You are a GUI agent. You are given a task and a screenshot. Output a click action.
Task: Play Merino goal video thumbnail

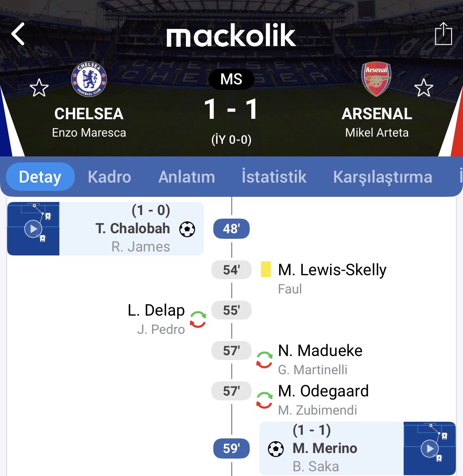click(x=430, y=448)
